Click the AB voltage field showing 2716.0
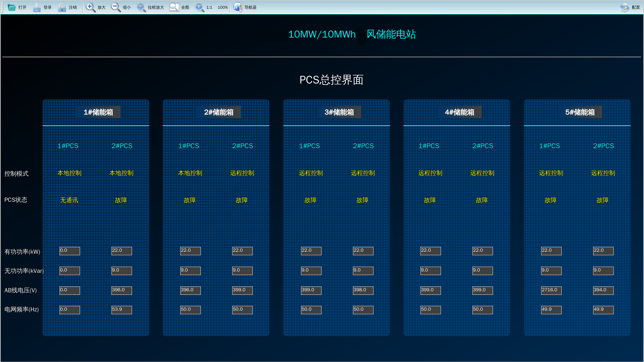 (x=551, y=290)
